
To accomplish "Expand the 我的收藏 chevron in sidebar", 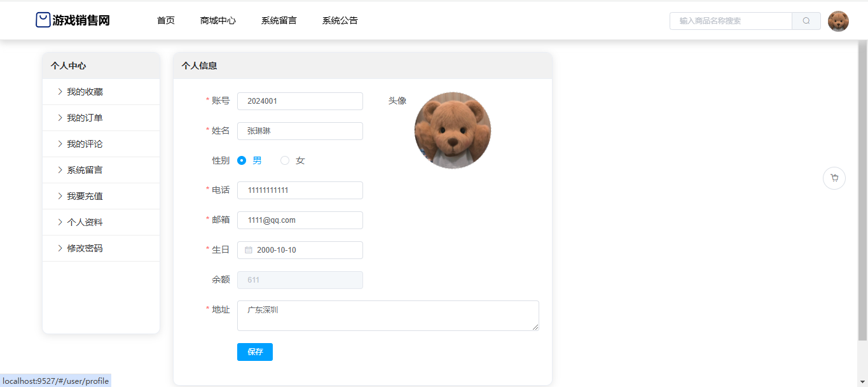I will click(x=60, y=92).
